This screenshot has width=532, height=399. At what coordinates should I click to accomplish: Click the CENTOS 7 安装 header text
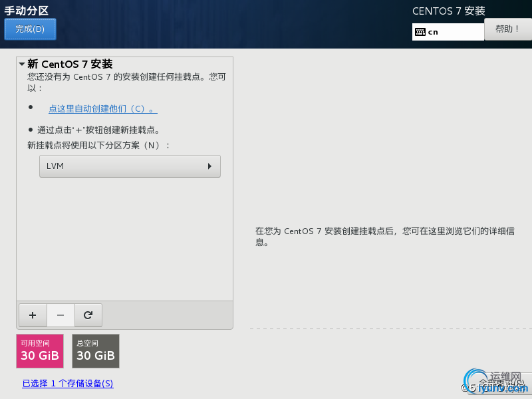click(x=448, y=11)
